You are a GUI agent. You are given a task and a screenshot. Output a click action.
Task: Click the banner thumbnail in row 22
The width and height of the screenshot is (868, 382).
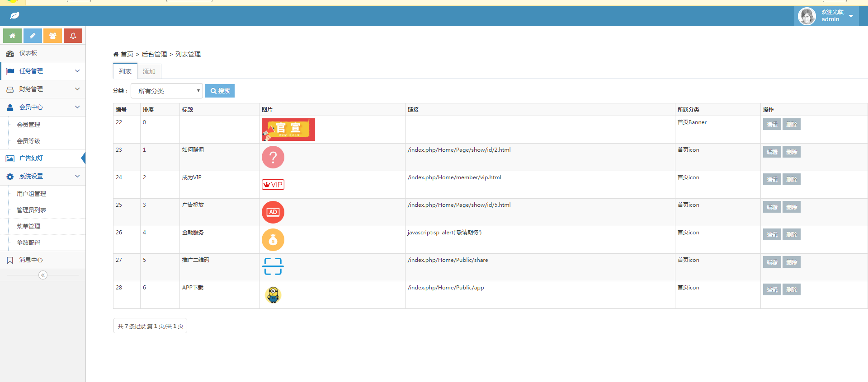288,130
